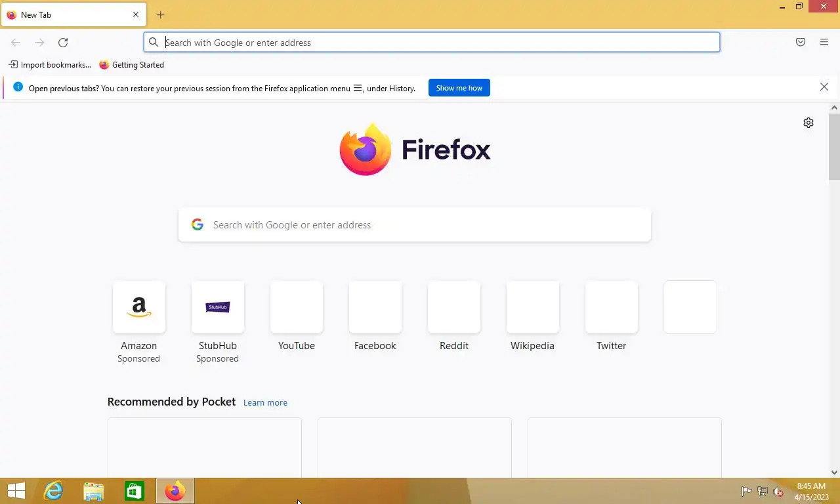This screenshot has height=504, width=840.
Task: Click the muted volume tray icon
Action: point(778,492)
